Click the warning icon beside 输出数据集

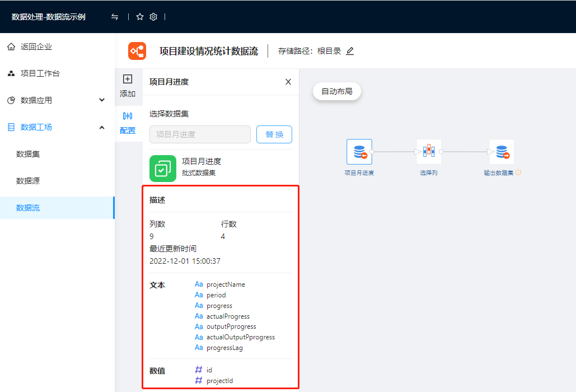coord(518,172)
